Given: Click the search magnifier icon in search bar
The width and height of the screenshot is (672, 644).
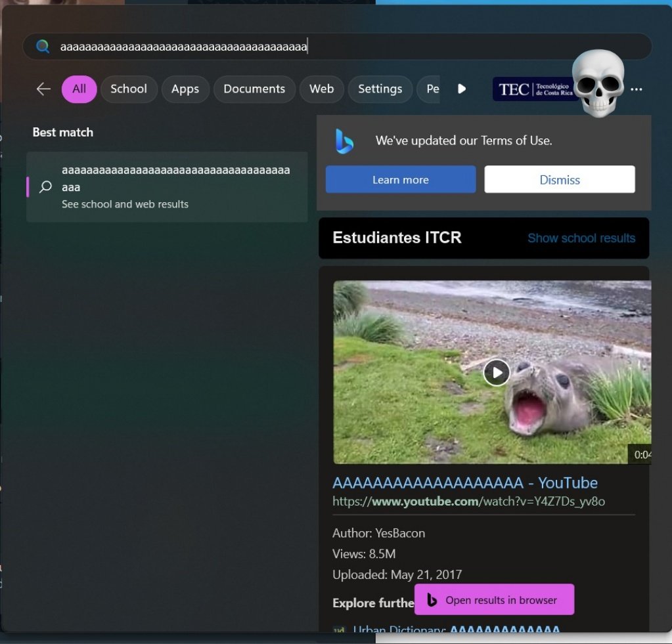Looking at the screenshot, I should pos(41,46).
